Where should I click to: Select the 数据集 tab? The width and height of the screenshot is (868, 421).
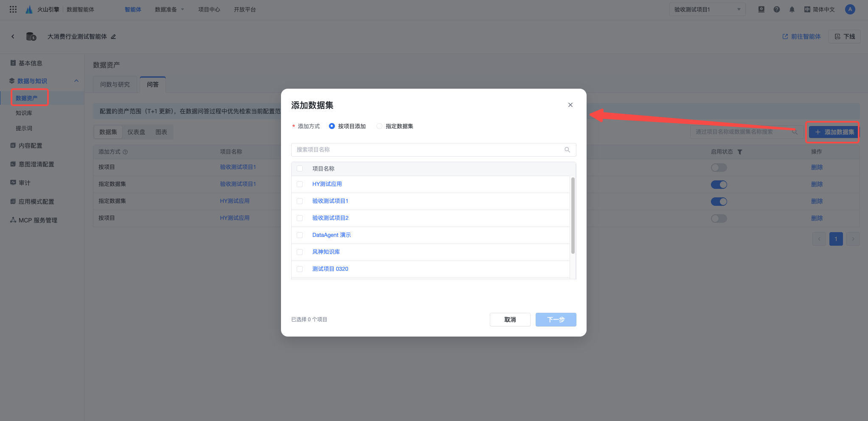click(108, 132)
